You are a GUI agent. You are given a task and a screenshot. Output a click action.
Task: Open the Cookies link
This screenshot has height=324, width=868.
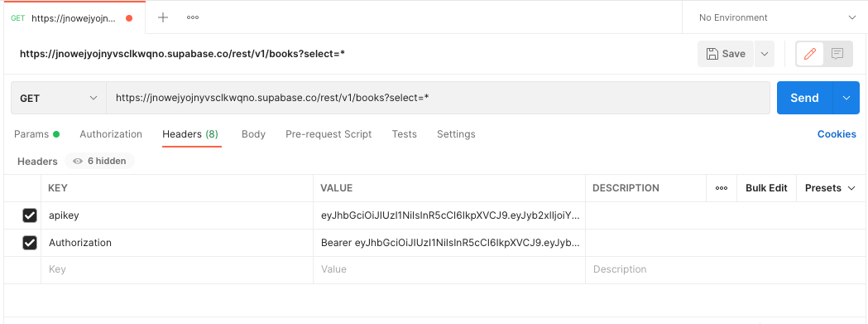(x=837, y=134)
